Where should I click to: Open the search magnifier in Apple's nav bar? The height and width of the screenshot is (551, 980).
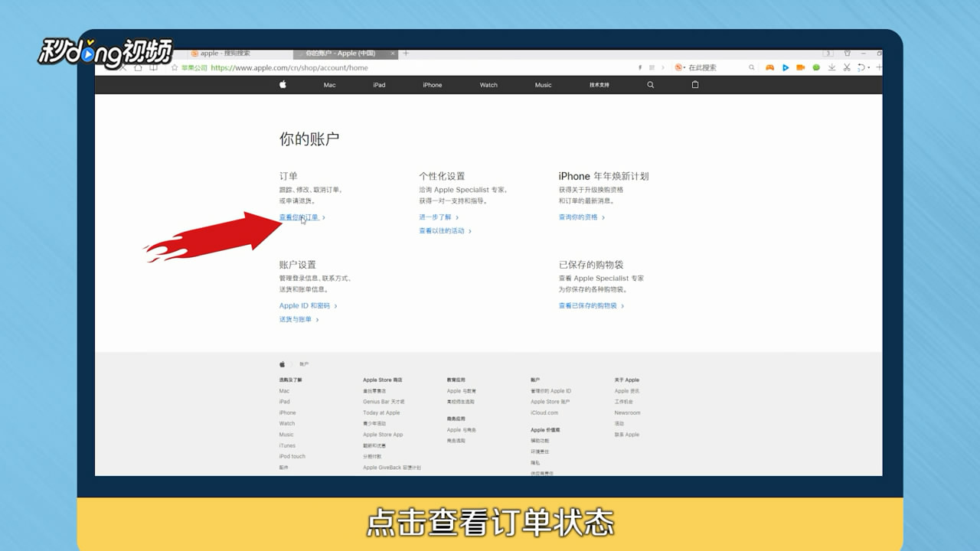tap(651, 85)
